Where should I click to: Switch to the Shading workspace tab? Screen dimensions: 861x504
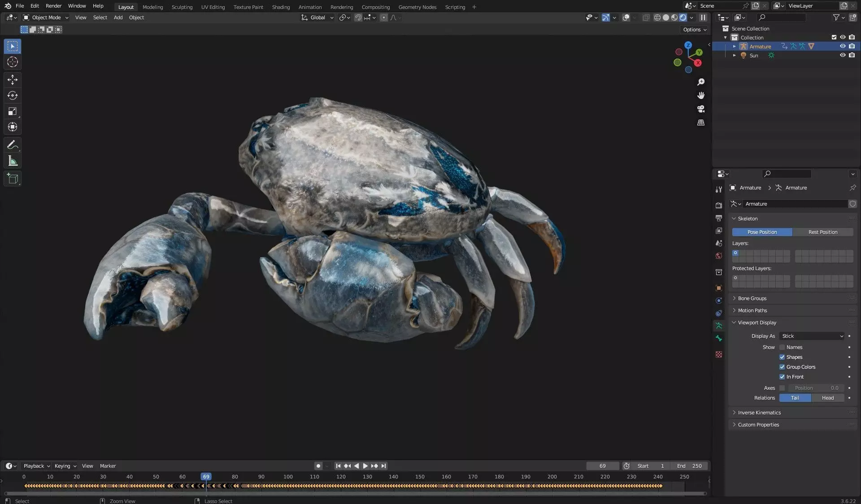click(x=281, y=7)
